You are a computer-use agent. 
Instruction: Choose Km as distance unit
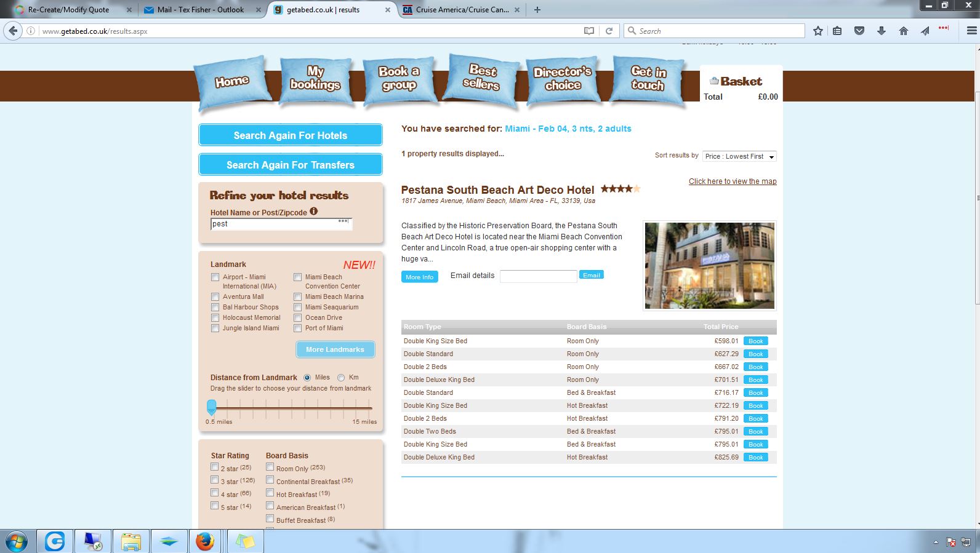pyautogui.click(x=341, y=378)
